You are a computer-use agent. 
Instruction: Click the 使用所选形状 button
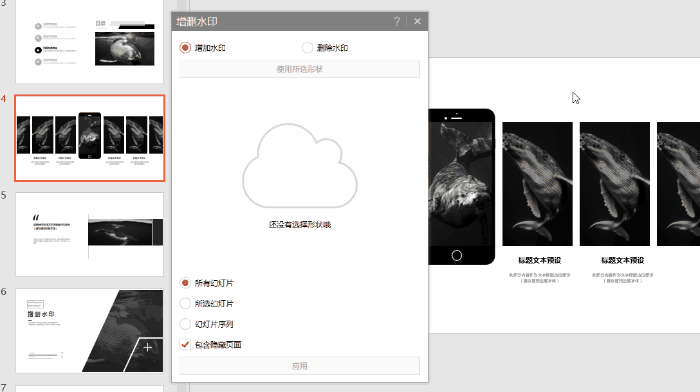click(x=299, y=69)
